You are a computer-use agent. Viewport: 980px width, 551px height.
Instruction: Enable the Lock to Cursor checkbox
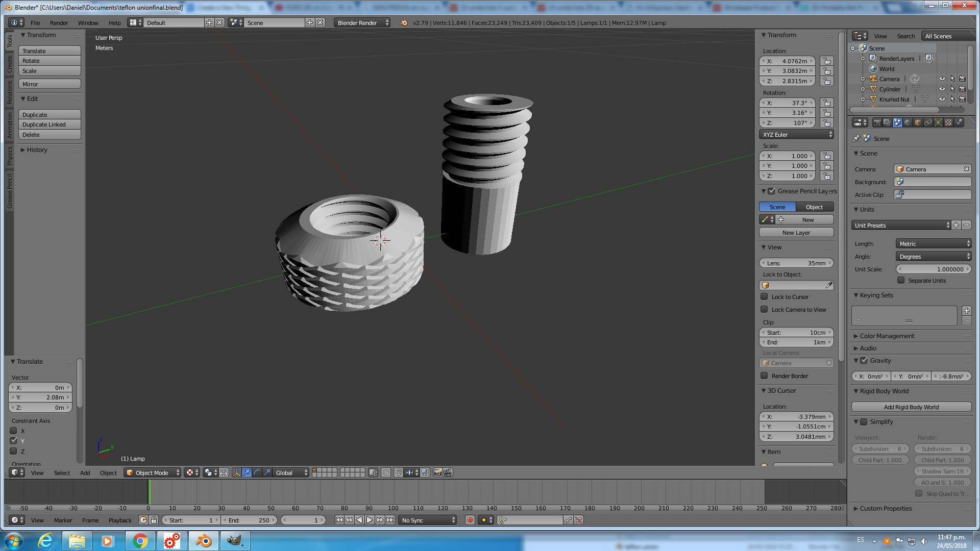tap(764, 297)
